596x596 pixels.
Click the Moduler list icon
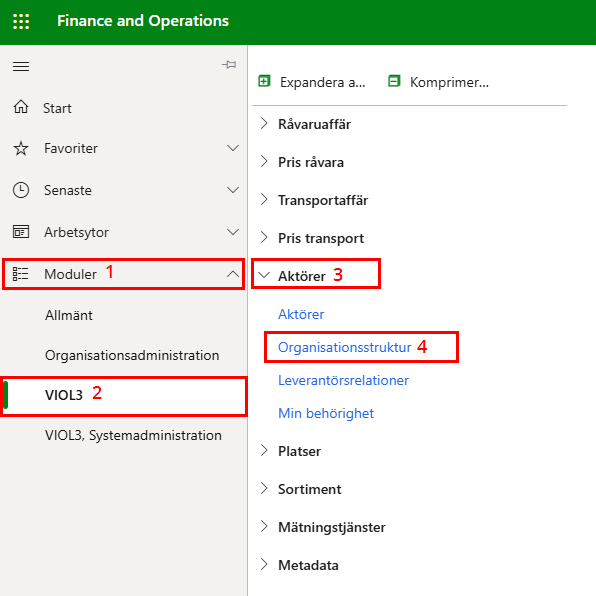tap(21, 274)
